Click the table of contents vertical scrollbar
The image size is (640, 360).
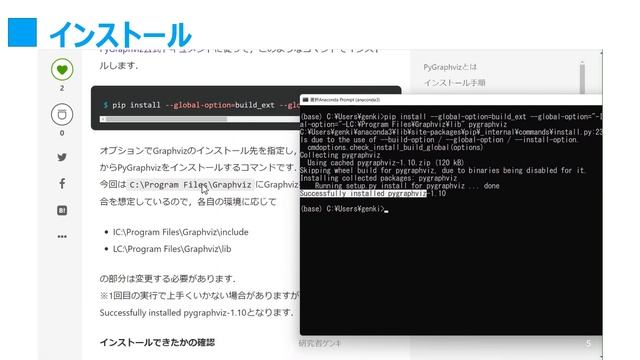(x=582, y=77)
